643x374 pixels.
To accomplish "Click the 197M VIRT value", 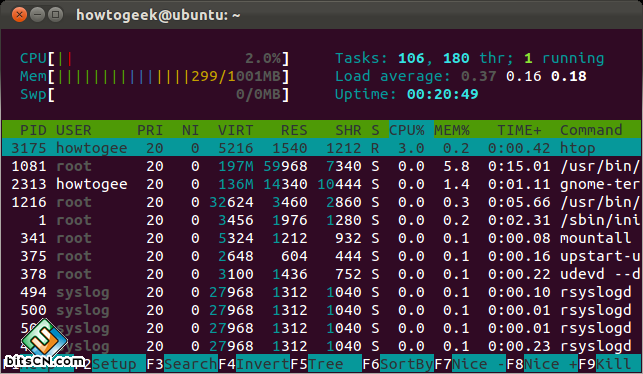I will pyautogui.click(x=235, y=166).
